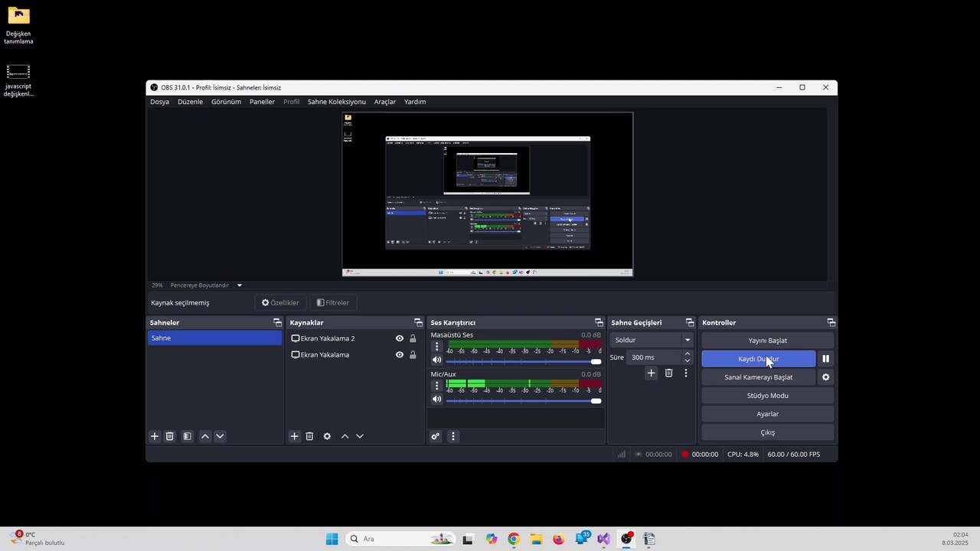The width and height of the screenshot is (980, 551).
Task: Adjust the Mic/Aux volume slider
Action: coord(524,400)
